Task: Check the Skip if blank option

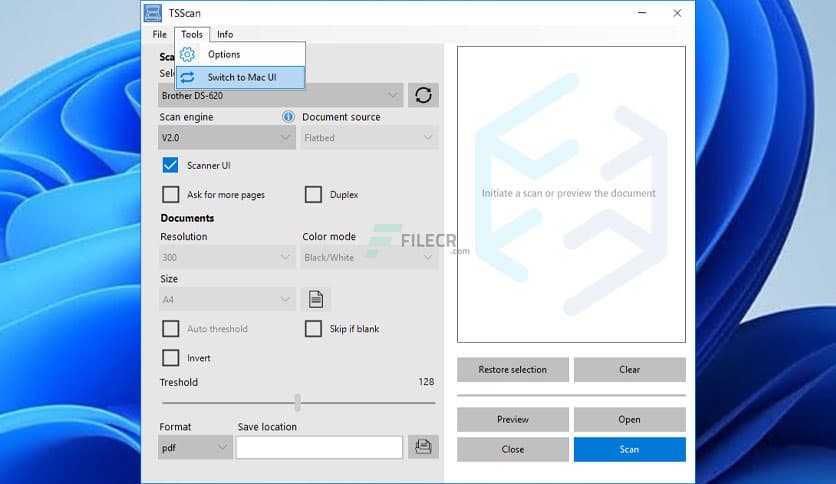Action: 313,329
